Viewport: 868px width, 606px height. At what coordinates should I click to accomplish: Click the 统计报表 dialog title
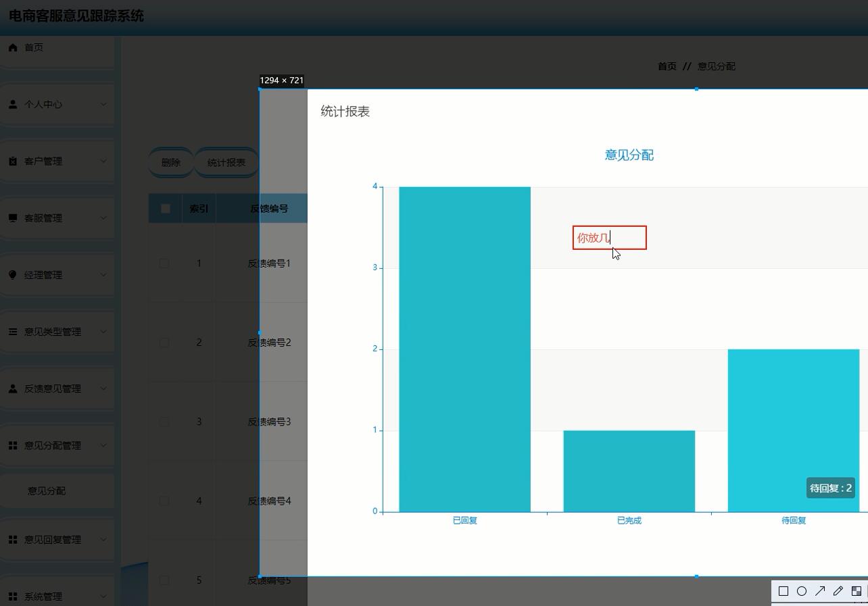click(x=345, y=111)
